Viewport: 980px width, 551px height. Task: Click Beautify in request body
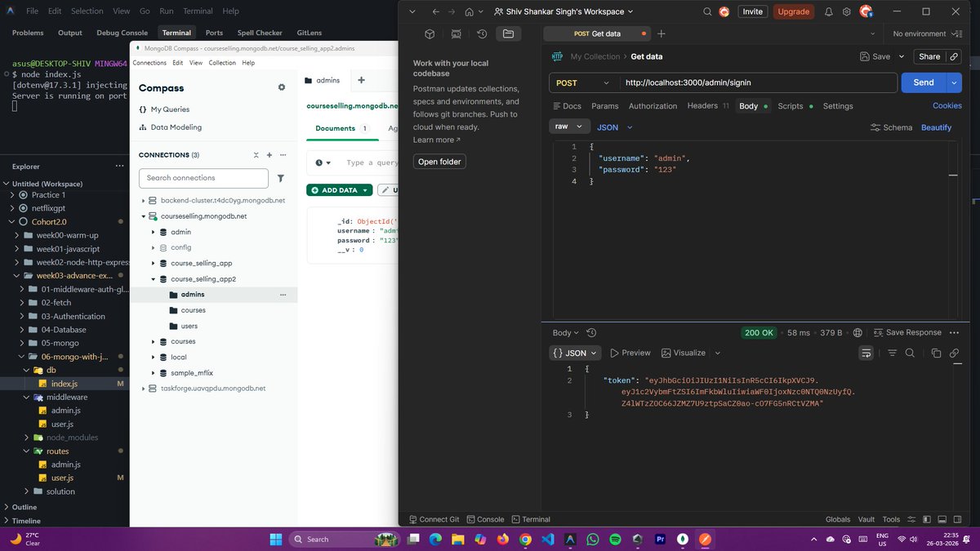click(x=937, y=127)
